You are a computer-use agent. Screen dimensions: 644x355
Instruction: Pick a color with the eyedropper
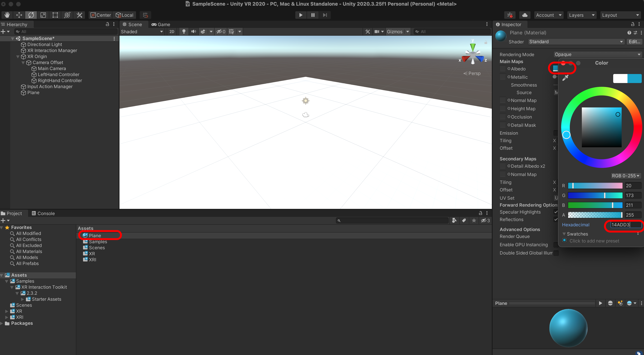(x=565, y=78)
